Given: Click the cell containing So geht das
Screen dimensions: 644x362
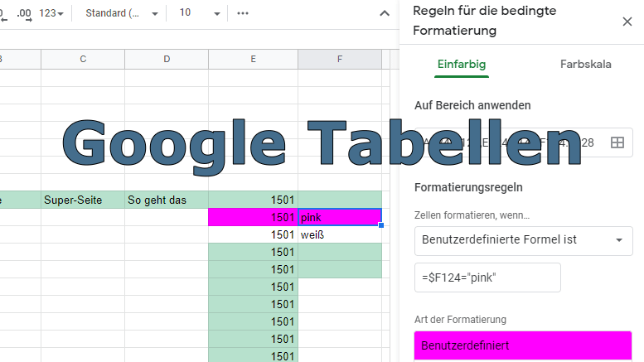Looking at the screenshot, I should click(x=167, y=200).
